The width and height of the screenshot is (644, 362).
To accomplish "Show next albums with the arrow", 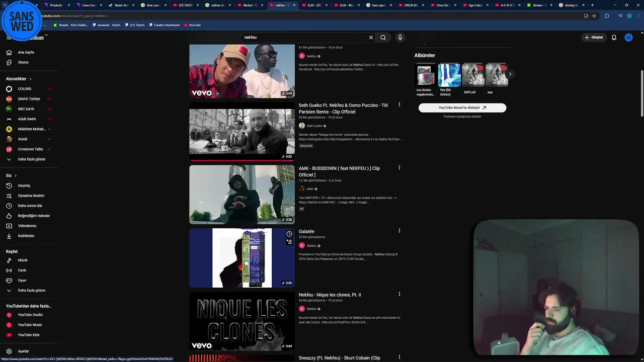I will 510,74.
